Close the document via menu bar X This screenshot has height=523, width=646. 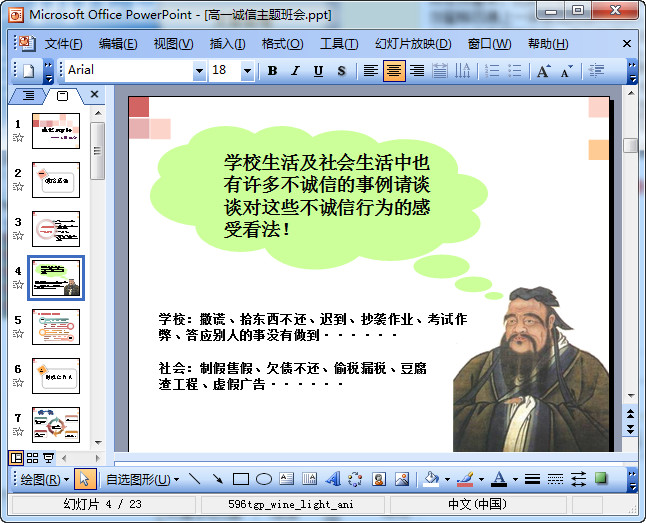pyautogui.click(x=627, y=44)
